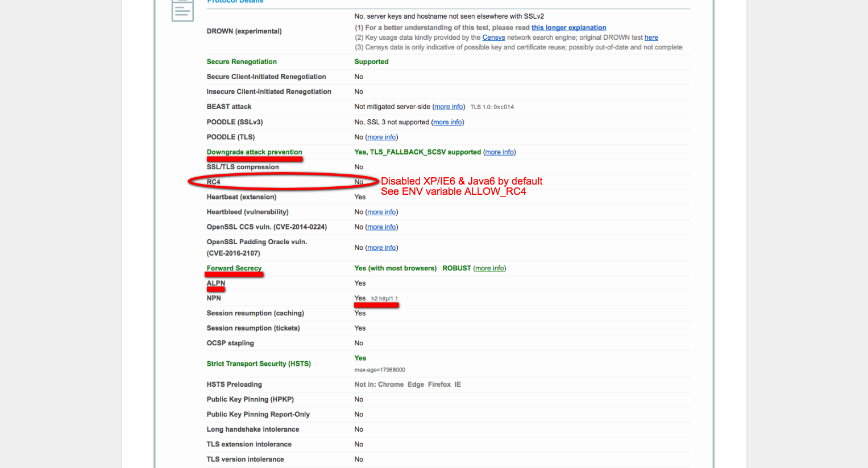Open TLS_FALLBACK_SCSV more info link
The height and width of the screenshot is (468, 868).
[500, 152]
